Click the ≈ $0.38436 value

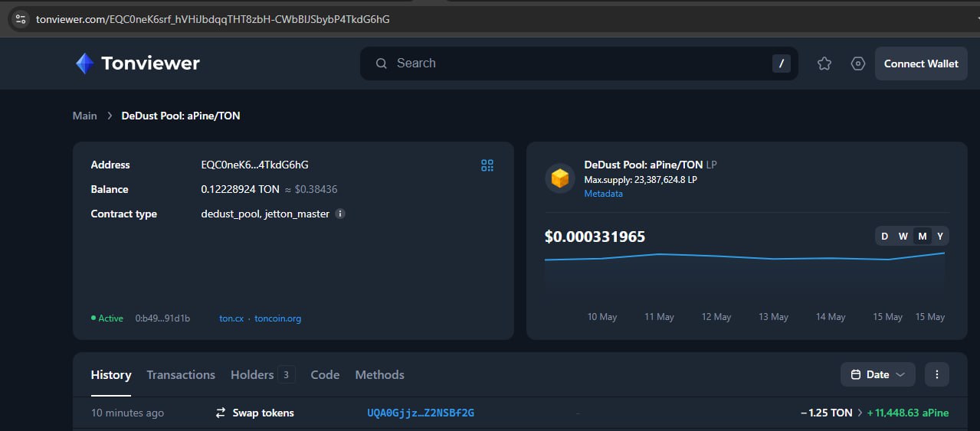(311, 190)
